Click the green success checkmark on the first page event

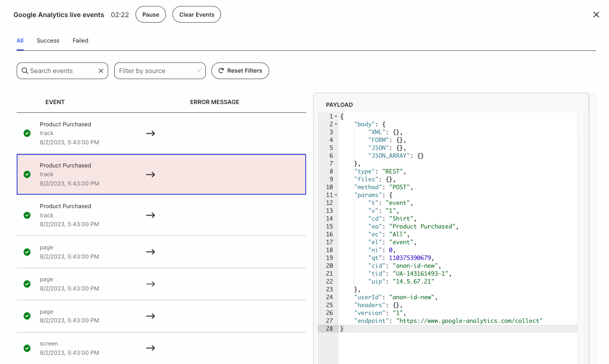tap(27, 252)
